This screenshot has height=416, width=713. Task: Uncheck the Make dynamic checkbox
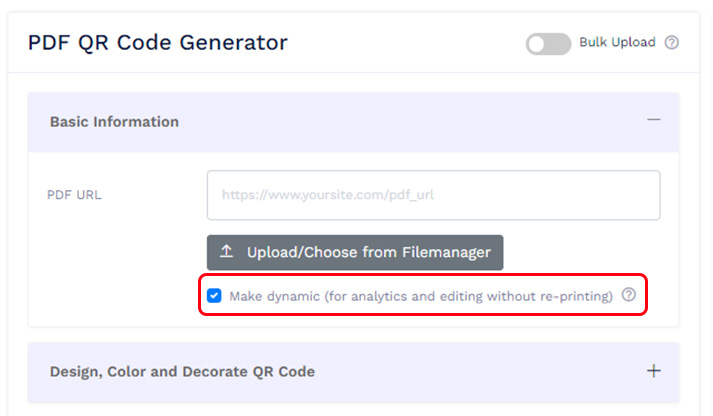214,296
